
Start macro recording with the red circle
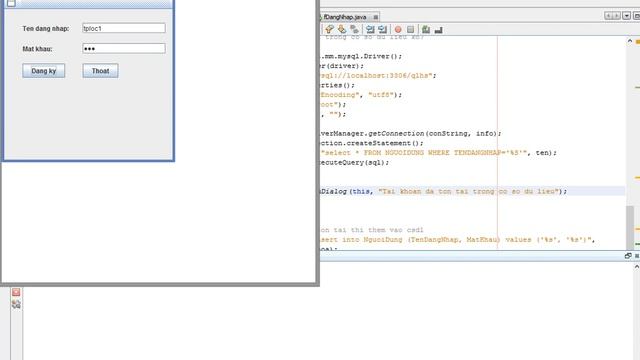pyautogui.click(x=398, y=29)
